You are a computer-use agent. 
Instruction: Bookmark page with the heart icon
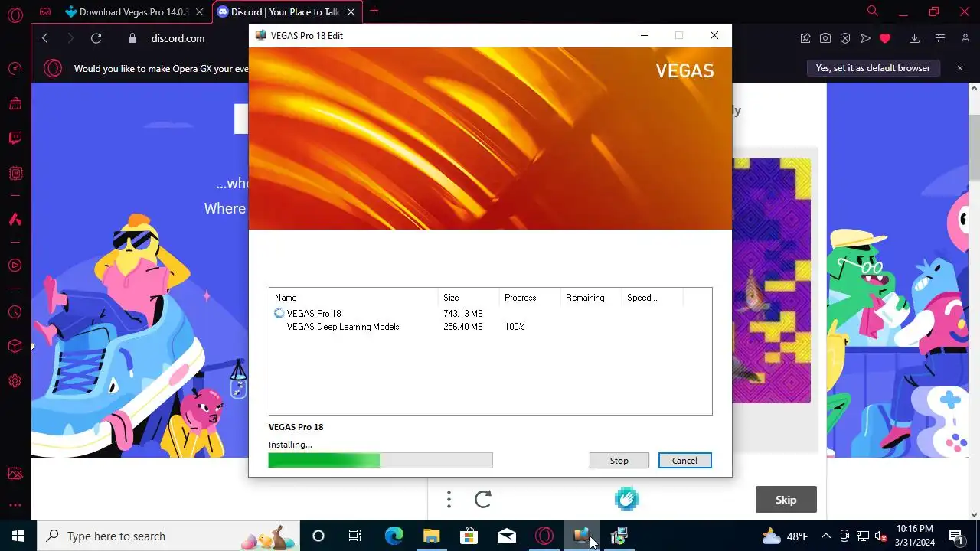(885, 38)
